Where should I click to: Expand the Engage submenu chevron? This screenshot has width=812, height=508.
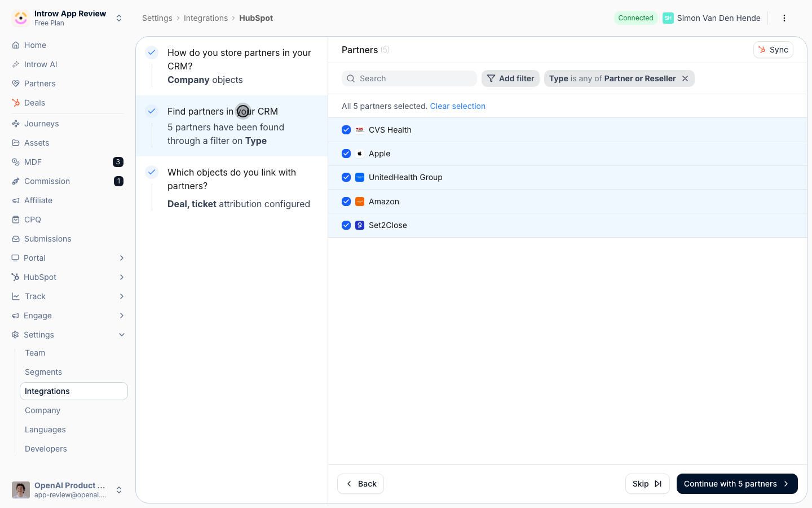(122, 316)
